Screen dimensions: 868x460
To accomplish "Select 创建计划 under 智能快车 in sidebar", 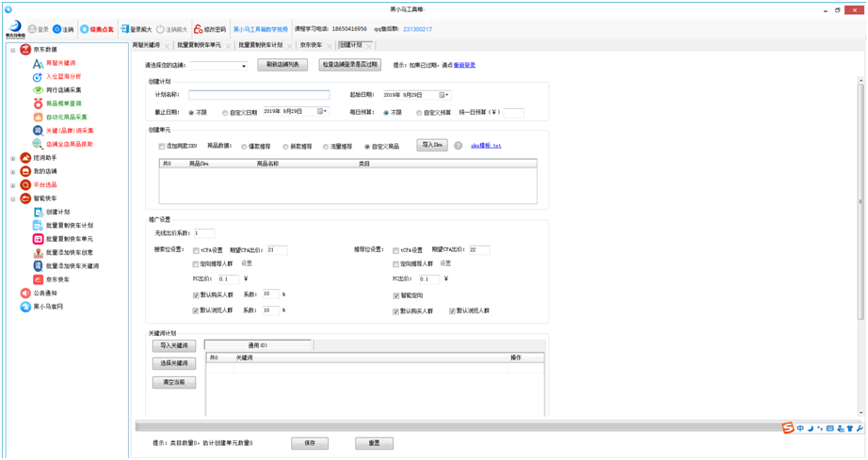I will tap(57, 212).
